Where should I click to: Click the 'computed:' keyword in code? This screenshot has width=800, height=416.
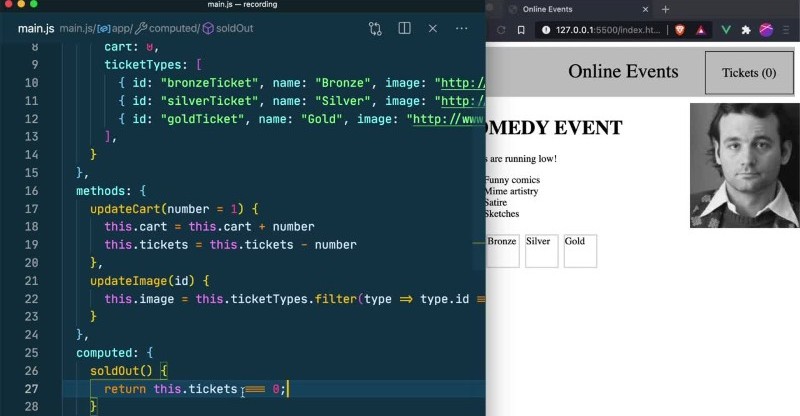[107, 353]
